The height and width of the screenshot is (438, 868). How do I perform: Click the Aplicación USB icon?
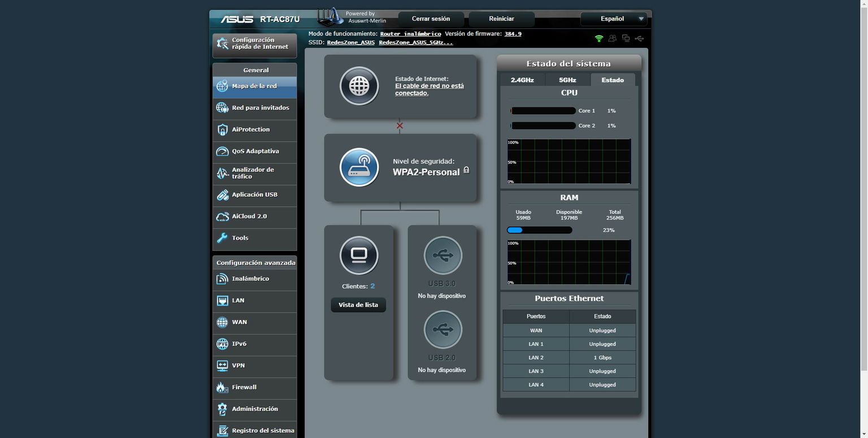pos(222,195)
